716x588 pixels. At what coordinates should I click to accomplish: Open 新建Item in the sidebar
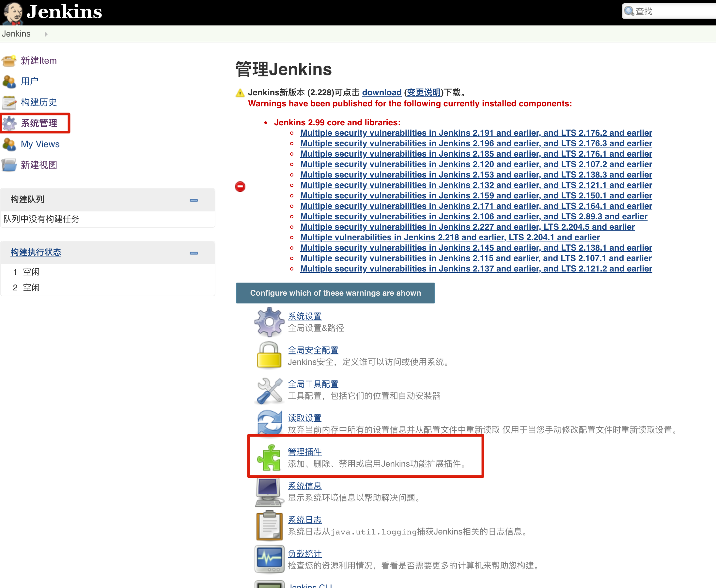(x=39, y=61)
